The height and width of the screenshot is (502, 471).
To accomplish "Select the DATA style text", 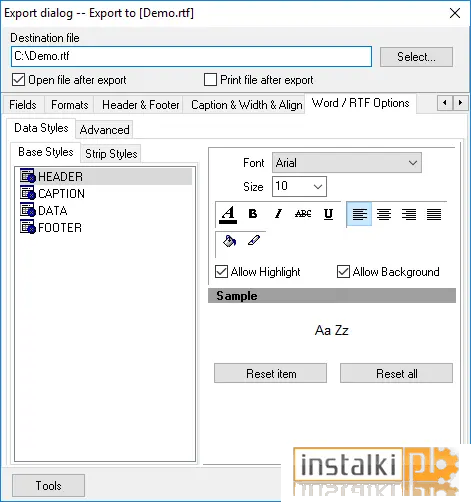I will pyautogui.click(x=53, y=211).
